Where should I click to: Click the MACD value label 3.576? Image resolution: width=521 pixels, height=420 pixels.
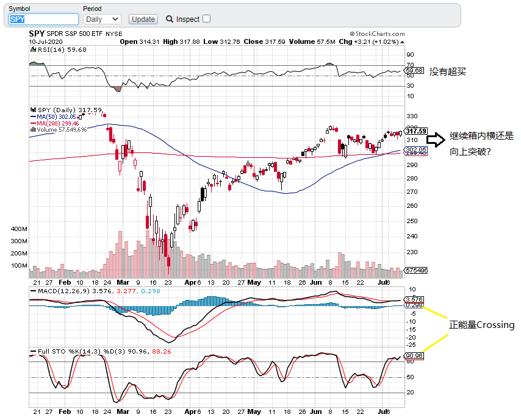[414, 299]
